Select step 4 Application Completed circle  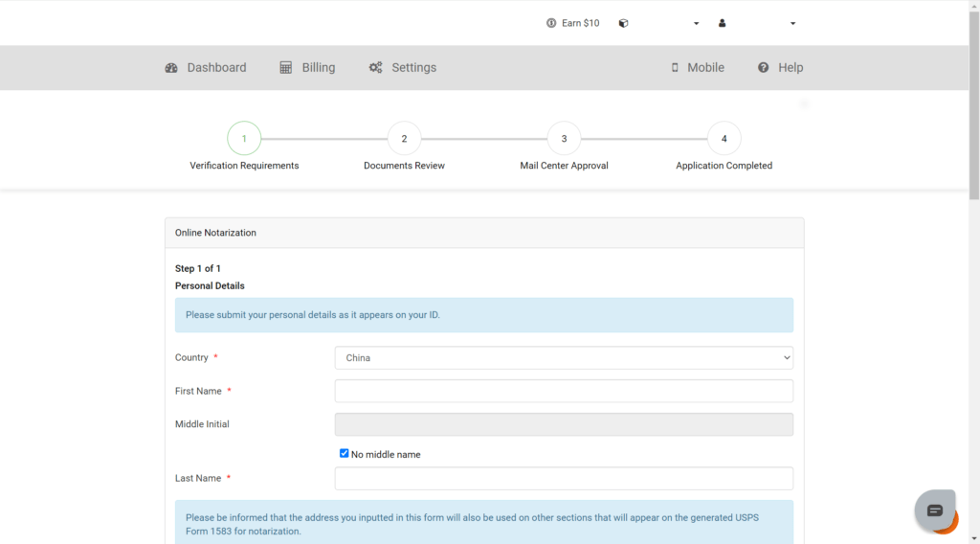pos(724,138)
